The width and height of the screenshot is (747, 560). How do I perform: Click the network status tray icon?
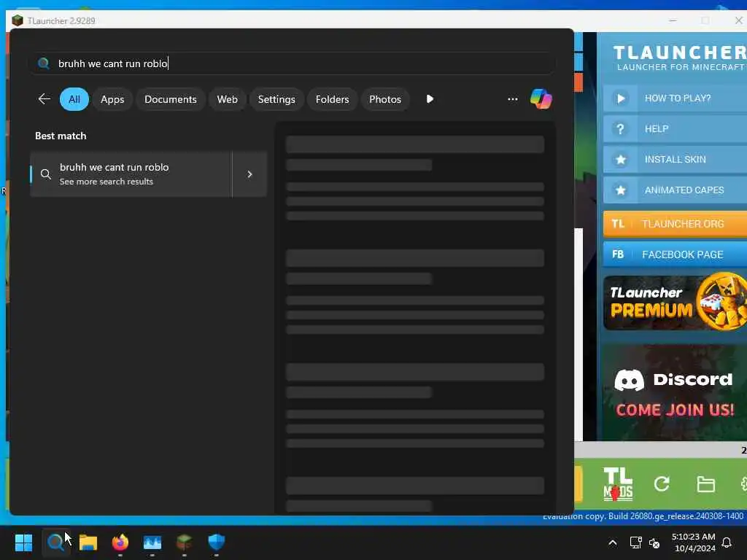pos(635,542)
